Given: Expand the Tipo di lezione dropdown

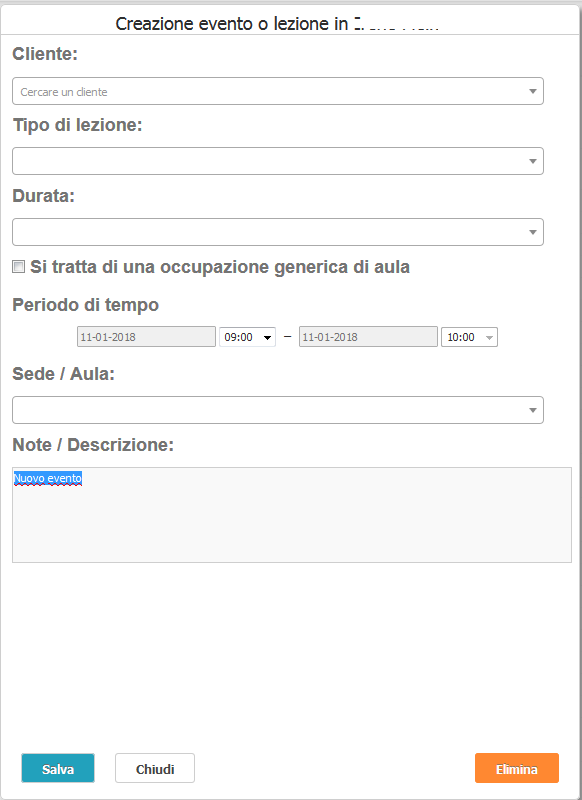Looking at the screenshot, I should (x=277, y=161).
